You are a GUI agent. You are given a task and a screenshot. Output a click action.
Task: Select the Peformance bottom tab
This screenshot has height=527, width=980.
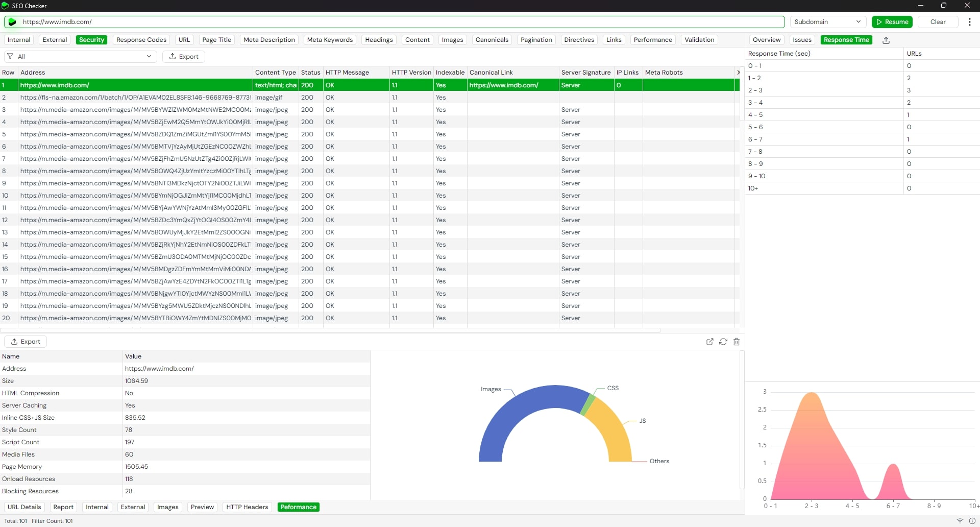(x=299, y=507)
